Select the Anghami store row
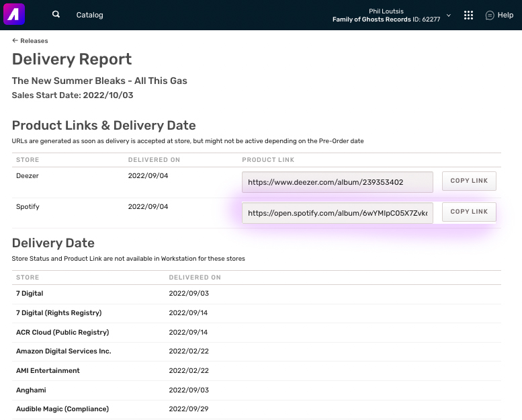Image resolution: width=522 pixels, height=420 pixels. [30, 390]
